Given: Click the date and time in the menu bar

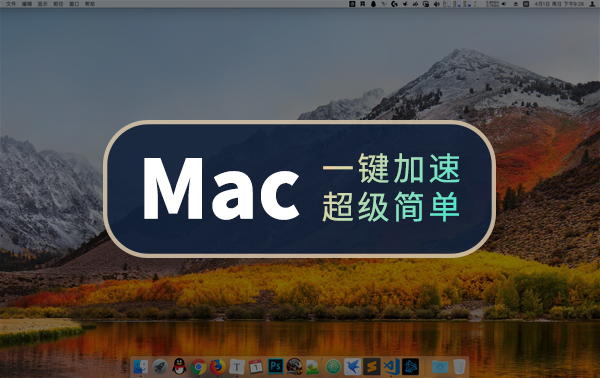Looking at the screenshot, I should tap(559, 4).
